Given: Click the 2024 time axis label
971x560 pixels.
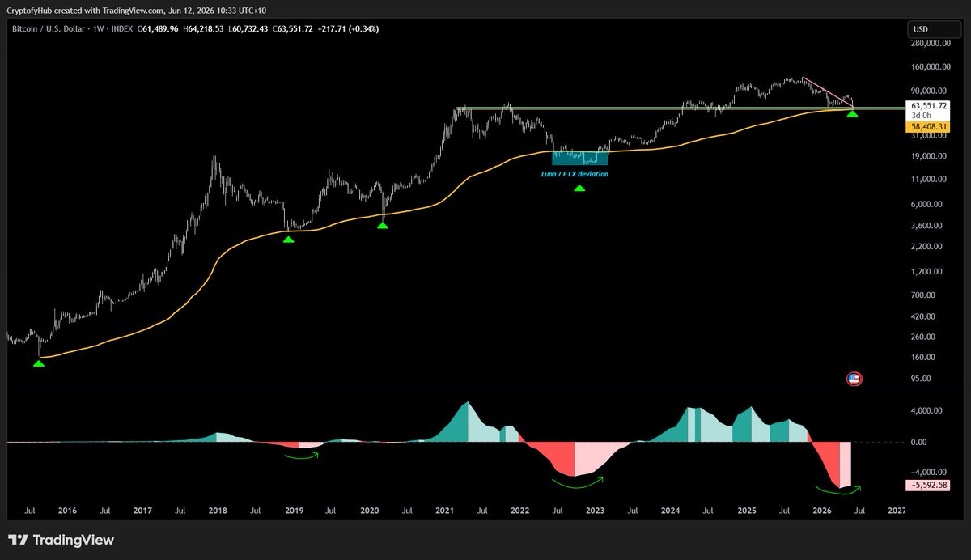Looking at the screenshot, I should point(670,511).
